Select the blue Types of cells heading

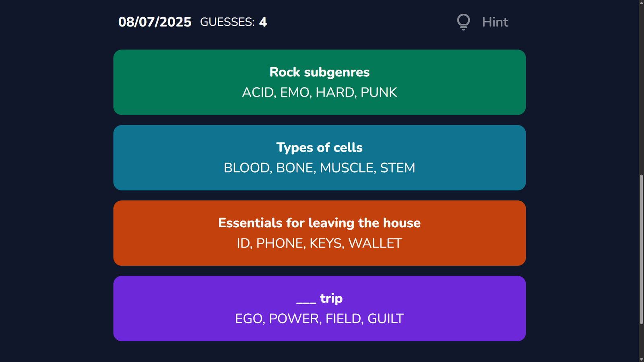tap(319, 148)
